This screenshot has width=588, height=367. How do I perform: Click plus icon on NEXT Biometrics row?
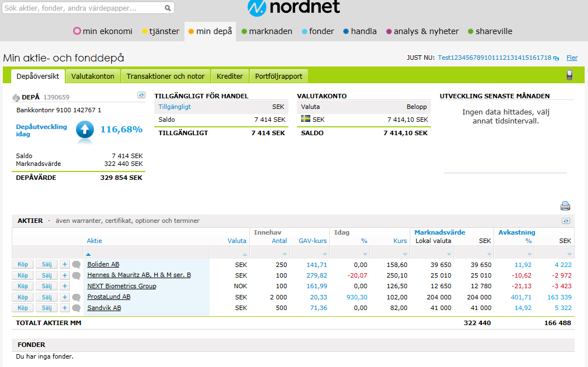(64, 286)
